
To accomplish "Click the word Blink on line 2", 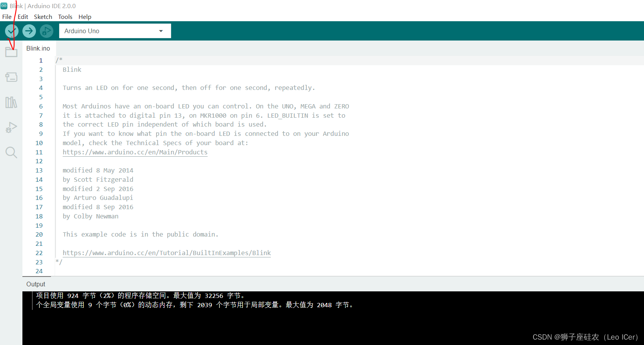I will [x=72, y=69].
